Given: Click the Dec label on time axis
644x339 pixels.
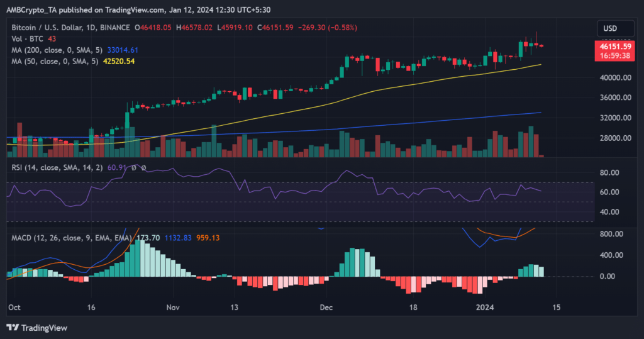Looking at the screenshot, I should [x=326, y=308].
